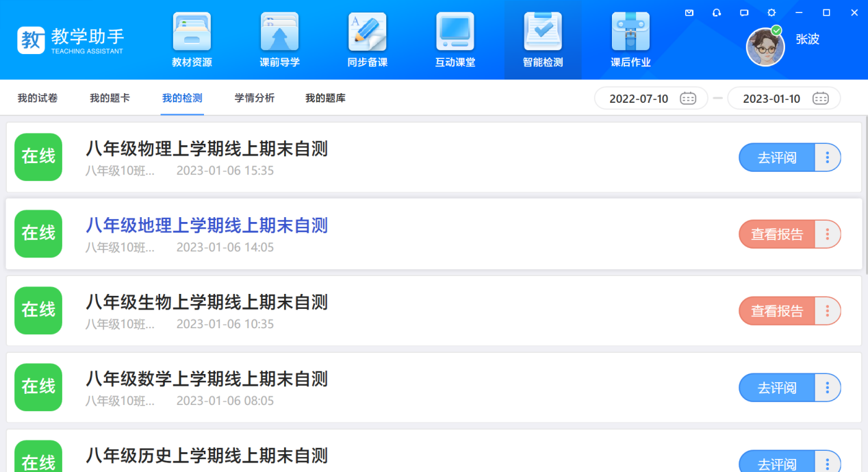Open the end date calendar picker 2023-01-10
The height and width of the screenshot is (472, 868).
pos(820,99)
